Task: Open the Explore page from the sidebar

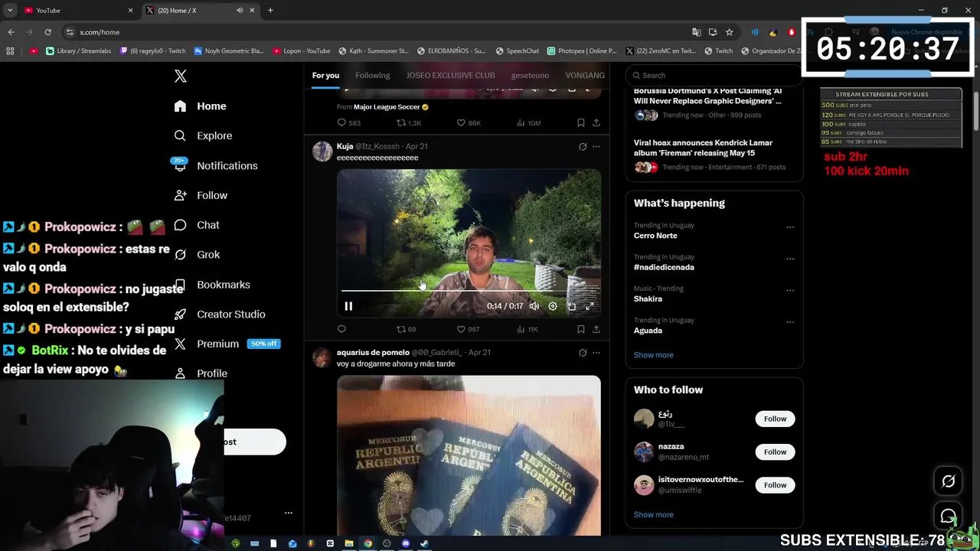Action: 203,135
